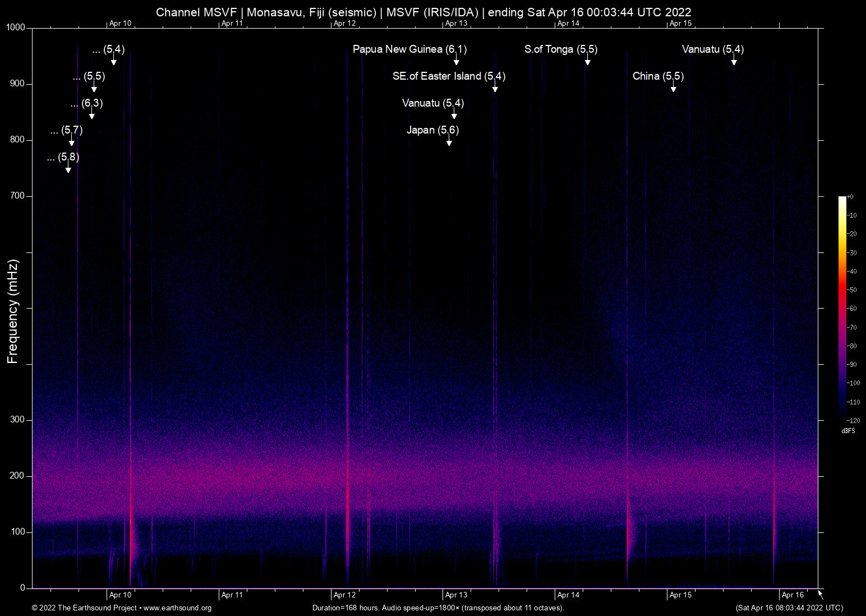Click the arrow under the (6.3) event label
Viewport: 866px width, 616px height.
91,114
